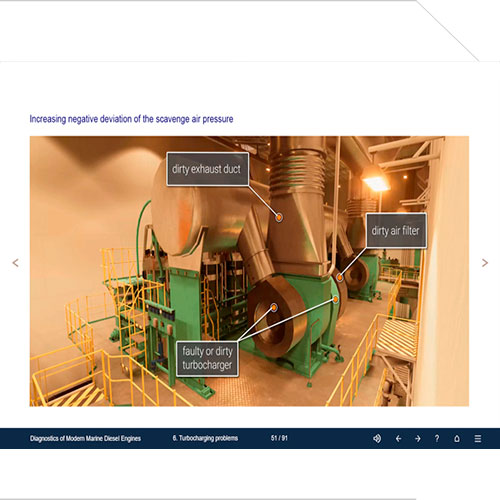Click the "dirty exhaust duct" label

pyautogui.click(x=207, y=169)
